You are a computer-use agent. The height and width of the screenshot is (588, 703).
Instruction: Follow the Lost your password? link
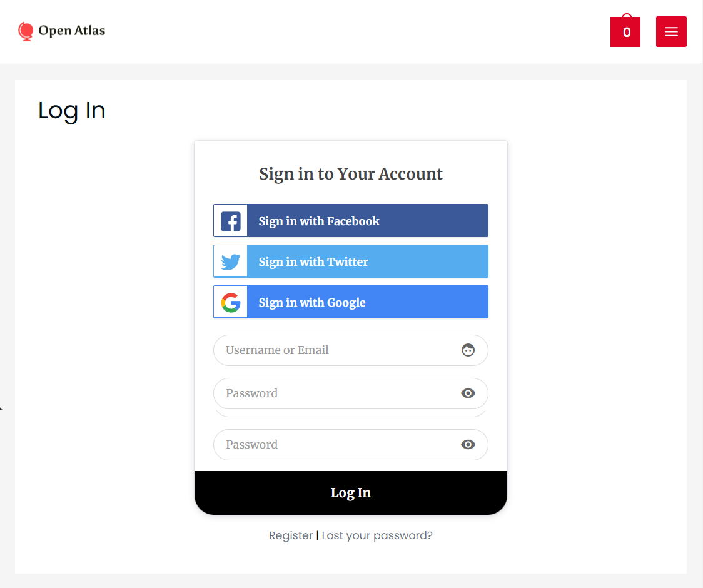(x=377, y=535)
